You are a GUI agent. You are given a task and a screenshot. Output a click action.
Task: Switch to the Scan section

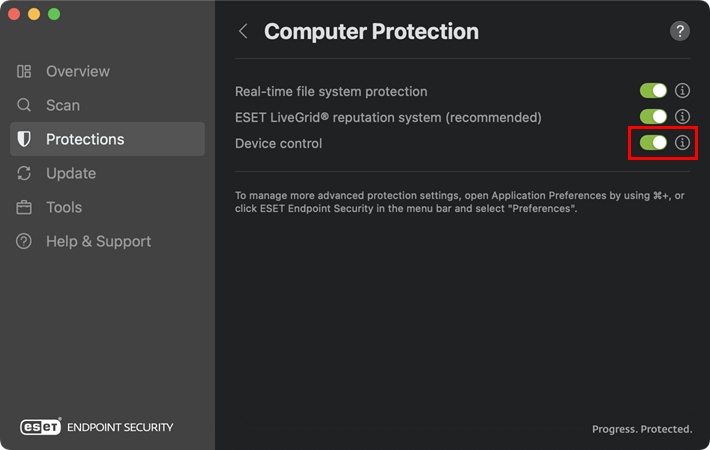(63, 105)
